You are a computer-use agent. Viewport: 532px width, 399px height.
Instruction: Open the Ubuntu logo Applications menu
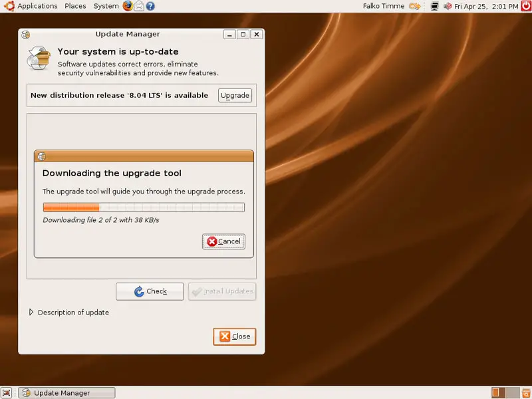9,6
